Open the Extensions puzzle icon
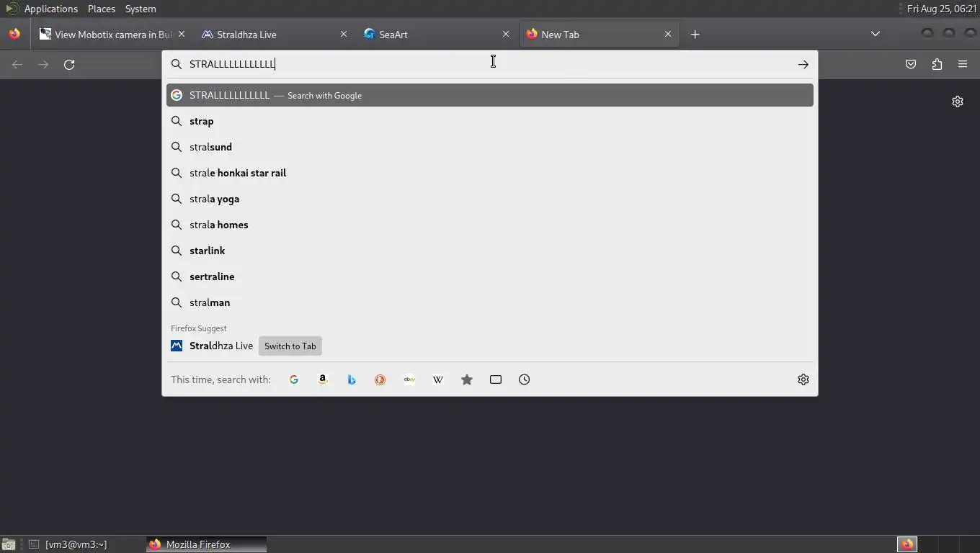 click(937, 64)
